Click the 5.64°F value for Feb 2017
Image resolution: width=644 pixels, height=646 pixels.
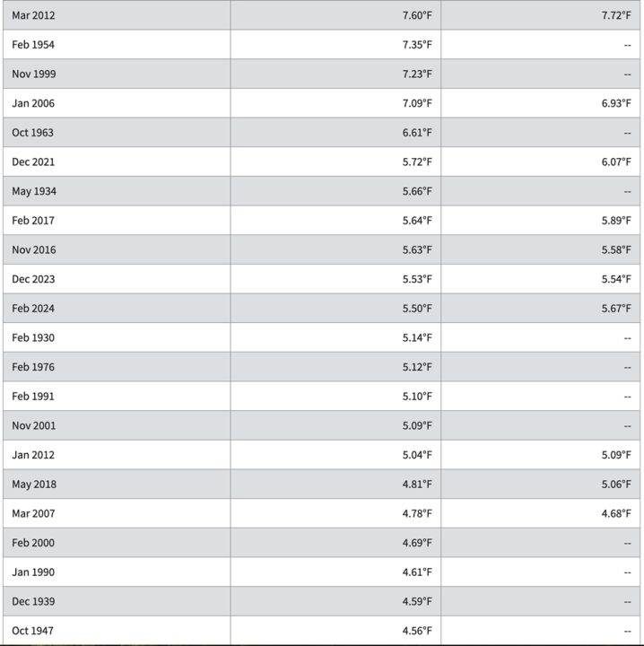tap(417, 221)
